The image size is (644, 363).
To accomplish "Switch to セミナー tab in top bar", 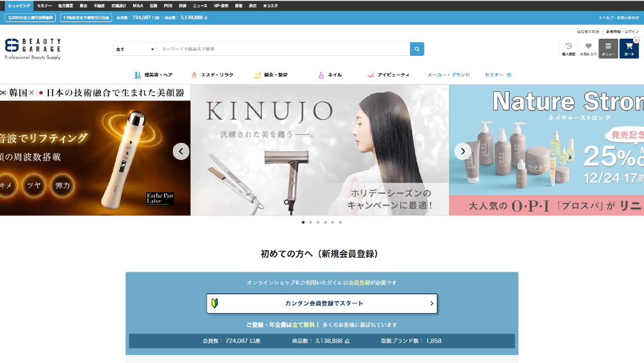I will [x=45, y=5].
